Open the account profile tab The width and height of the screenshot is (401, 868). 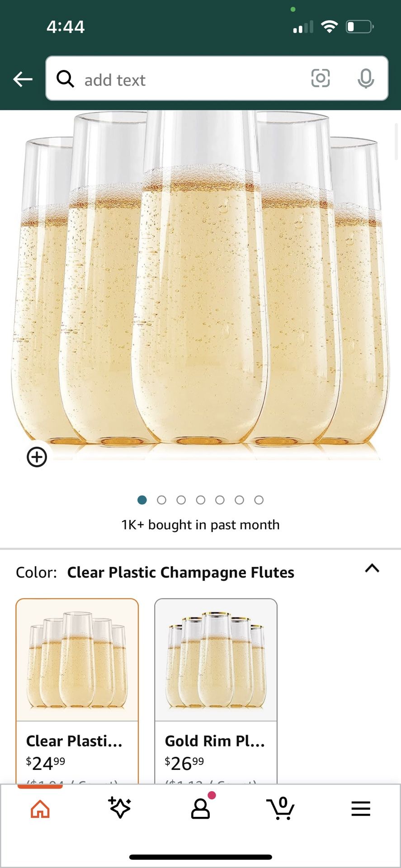point(200,809)
